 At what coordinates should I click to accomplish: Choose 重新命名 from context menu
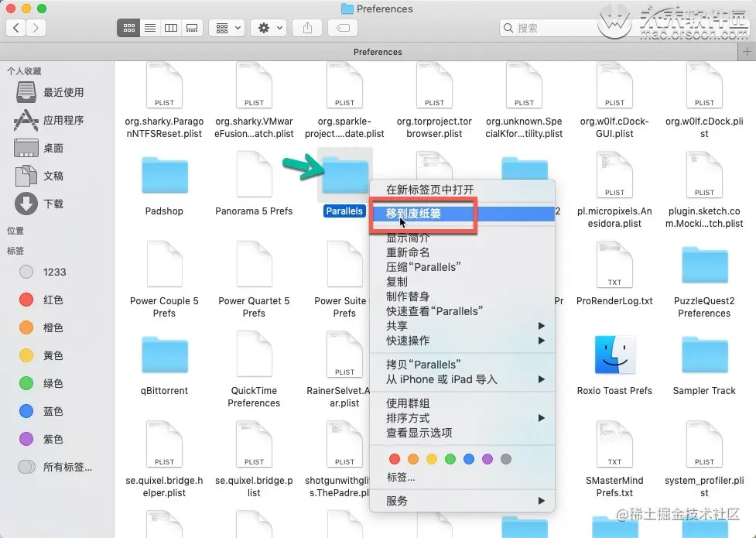coord(463,252)
